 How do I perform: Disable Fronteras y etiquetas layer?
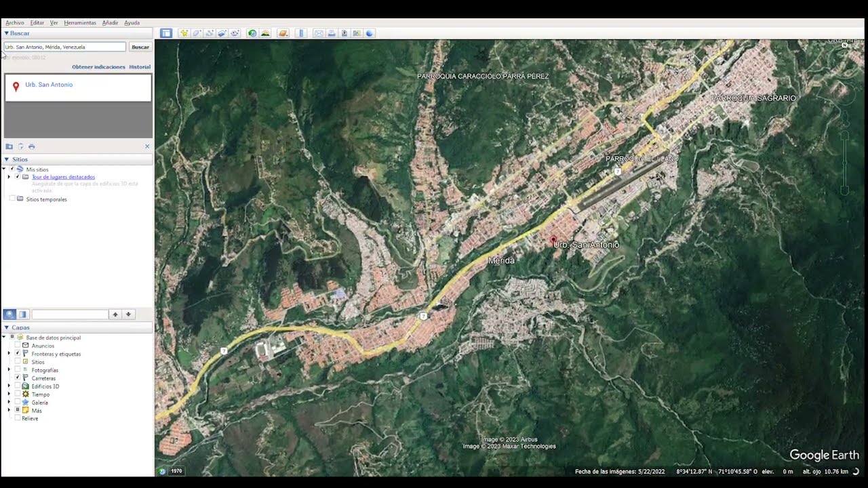click(18, 354)
